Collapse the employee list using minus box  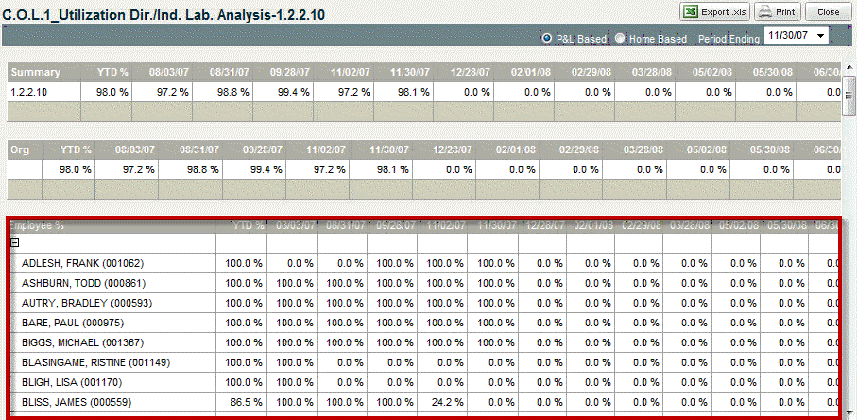coord(15,243)
